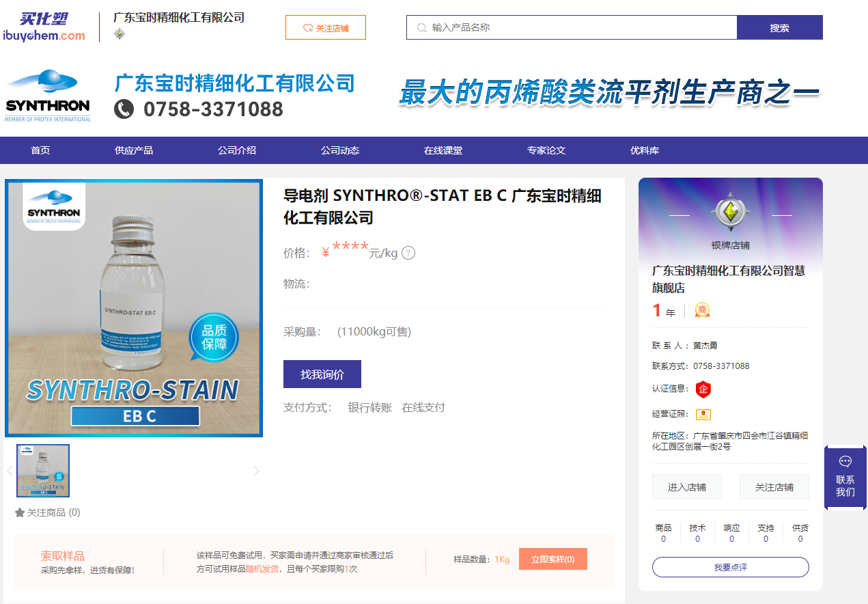Image resolution: width=868 pixels, height=604 pixels.
Task: Click the main SYNTHRO-STAIN product image
Action: pyautogui.click(x=134, y=308)
